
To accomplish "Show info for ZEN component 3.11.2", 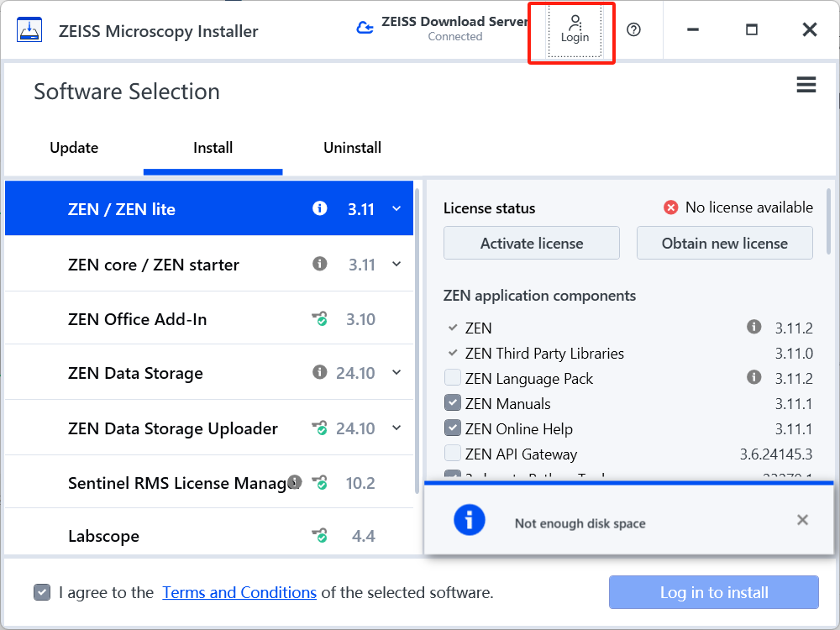I will [754, 326].
